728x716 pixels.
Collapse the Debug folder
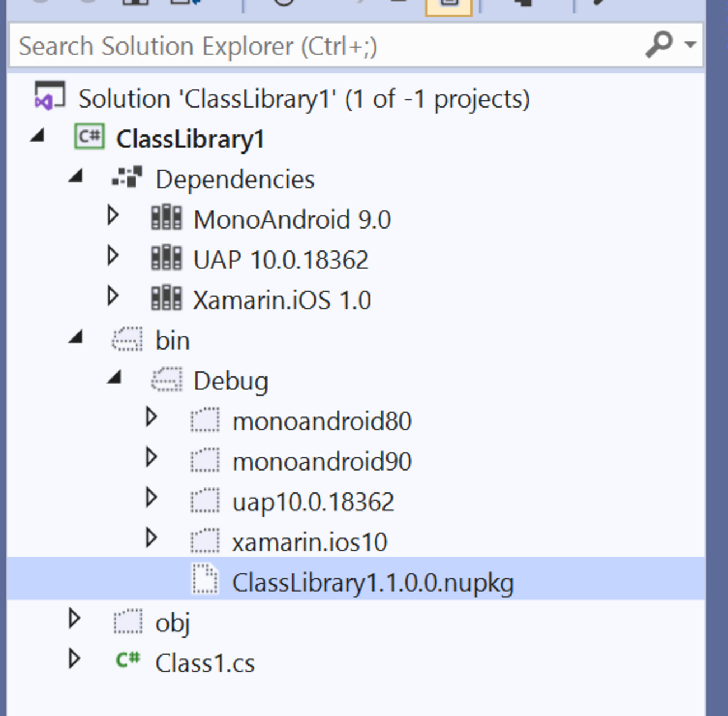[x=115, y=378]
